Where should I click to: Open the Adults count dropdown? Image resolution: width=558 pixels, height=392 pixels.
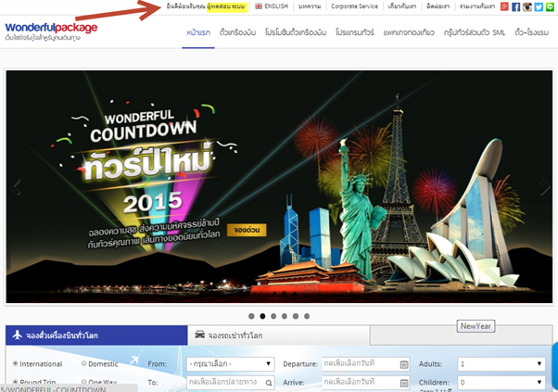point(501,364)
